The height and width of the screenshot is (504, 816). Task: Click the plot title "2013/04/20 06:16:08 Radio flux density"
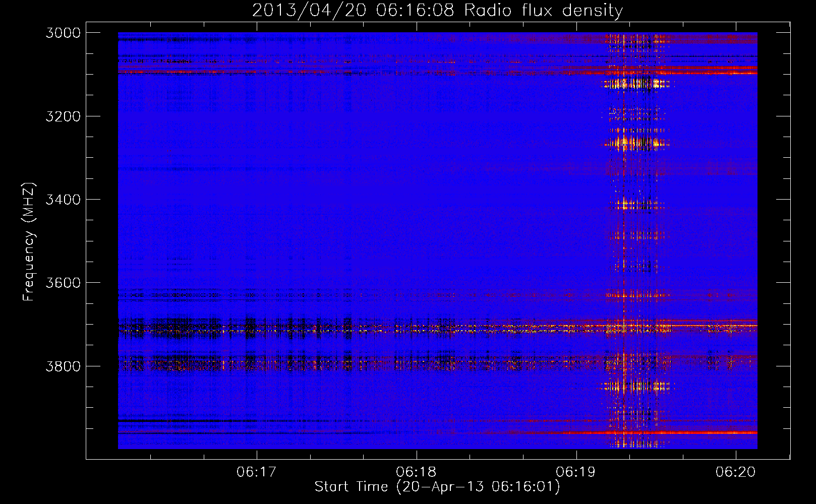pos(437,10)
